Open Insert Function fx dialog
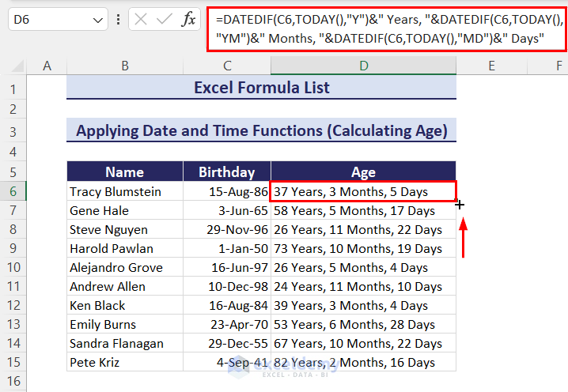 coord(188,20)
